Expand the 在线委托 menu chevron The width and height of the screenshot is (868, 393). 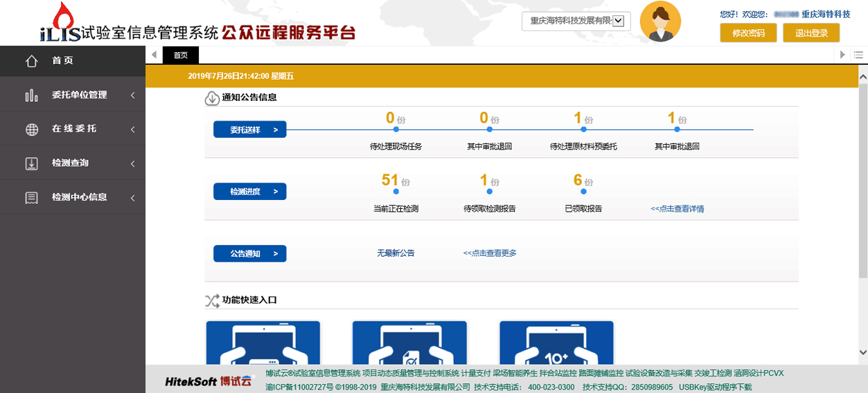coord(132,129)
